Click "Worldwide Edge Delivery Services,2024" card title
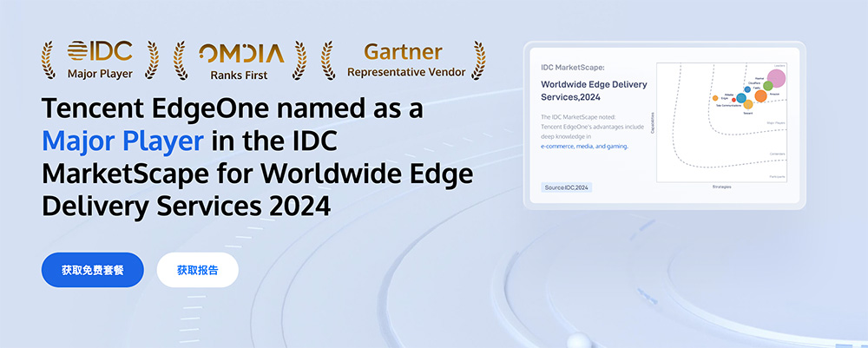The image size is (868, 348). [594, 91]
